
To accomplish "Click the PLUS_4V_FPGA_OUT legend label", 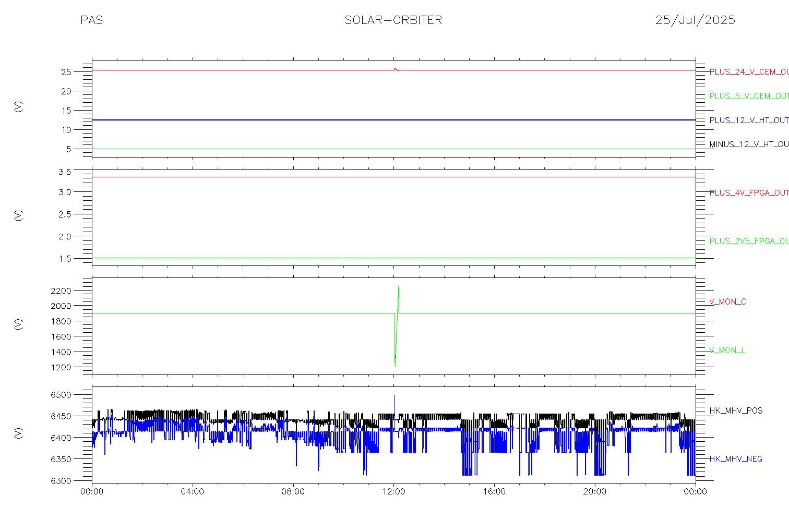I will pyautogui.click(x=749, y=192).
